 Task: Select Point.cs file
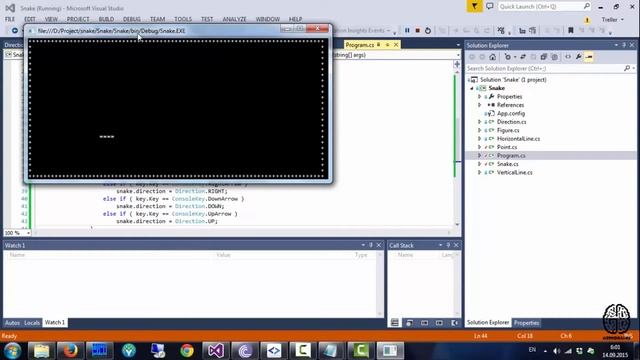507,147
